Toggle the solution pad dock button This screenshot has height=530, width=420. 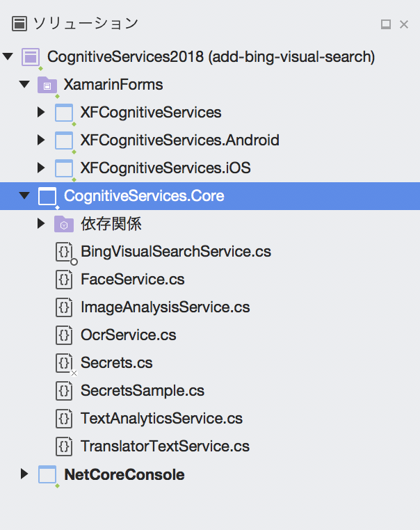(386, 24)
